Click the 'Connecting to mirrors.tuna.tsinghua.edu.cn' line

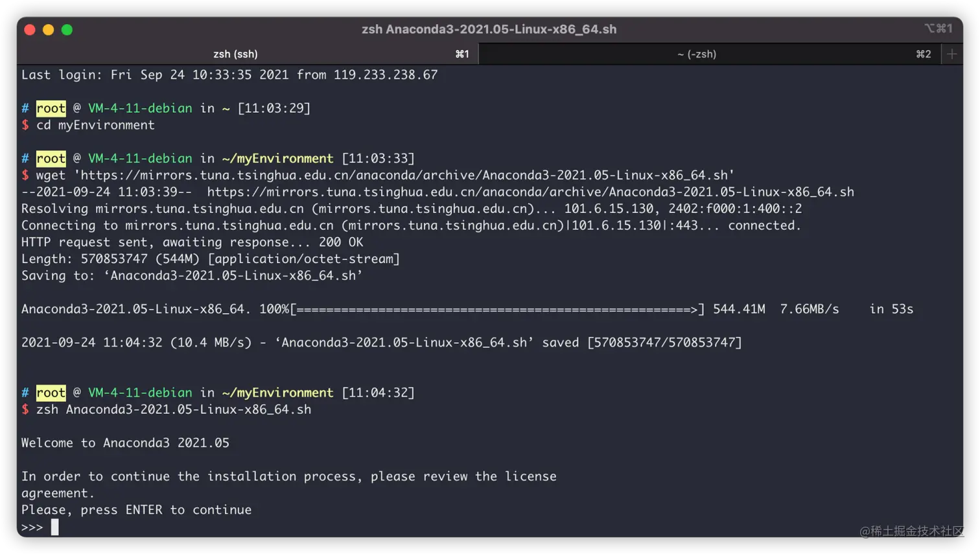pyautogui.click(x=412, y=225)
